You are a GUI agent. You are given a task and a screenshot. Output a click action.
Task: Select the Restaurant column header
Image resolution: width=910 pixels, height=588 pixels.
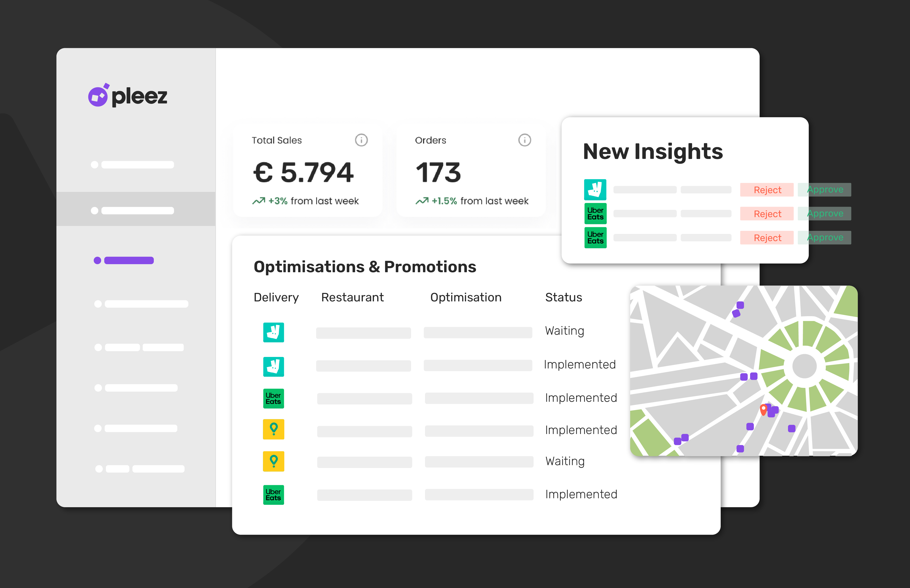tap(352, 297)
